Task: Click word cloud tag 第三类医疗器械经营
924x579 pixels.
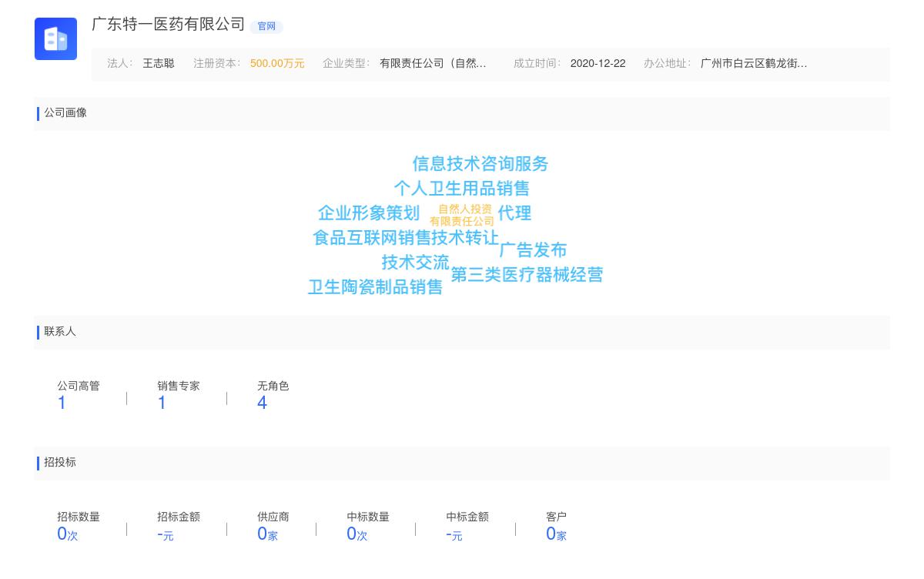Action: click(x=527, y=275)
